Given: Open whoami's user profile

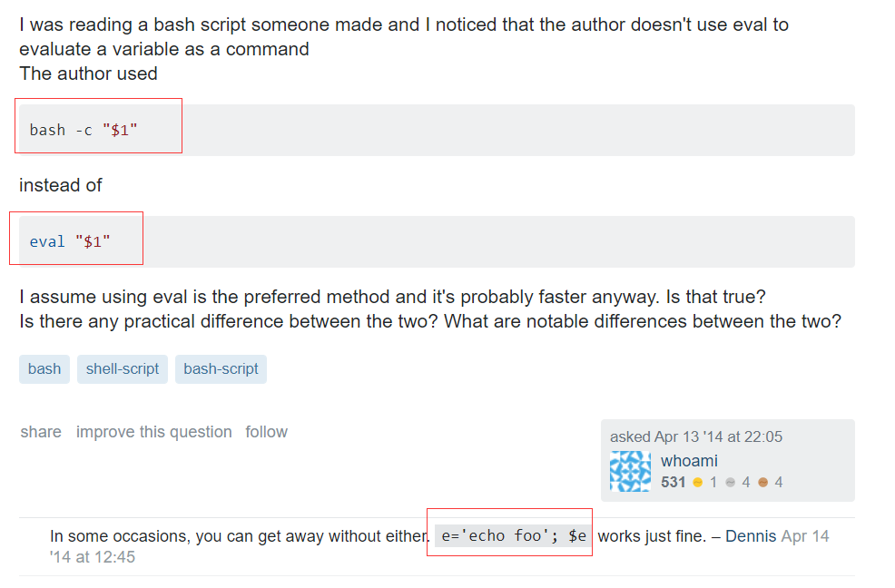Looking at the screenshot, I should click(x=689, y=460).
